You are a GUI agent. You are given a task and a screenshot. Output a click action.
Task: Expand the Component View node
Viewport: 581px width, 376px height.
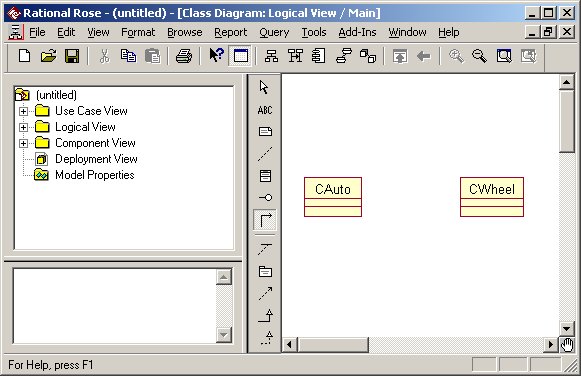point(23,143)
